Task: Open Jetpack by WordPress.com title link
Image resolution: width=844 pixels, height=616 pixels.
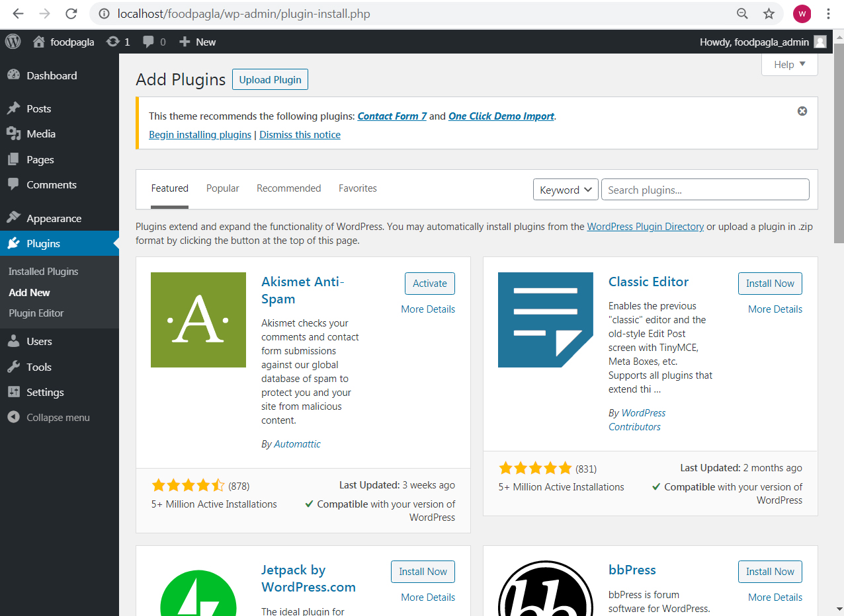Action: pyautogui.click(x=309, y=578)
